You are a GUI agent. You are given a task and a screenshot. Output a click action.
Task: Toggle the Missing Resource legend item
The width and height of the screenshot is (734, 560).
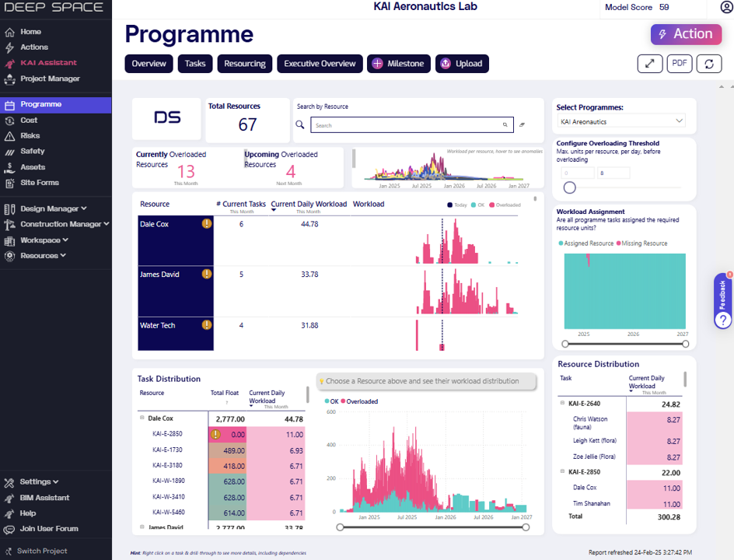click(641, 243)
